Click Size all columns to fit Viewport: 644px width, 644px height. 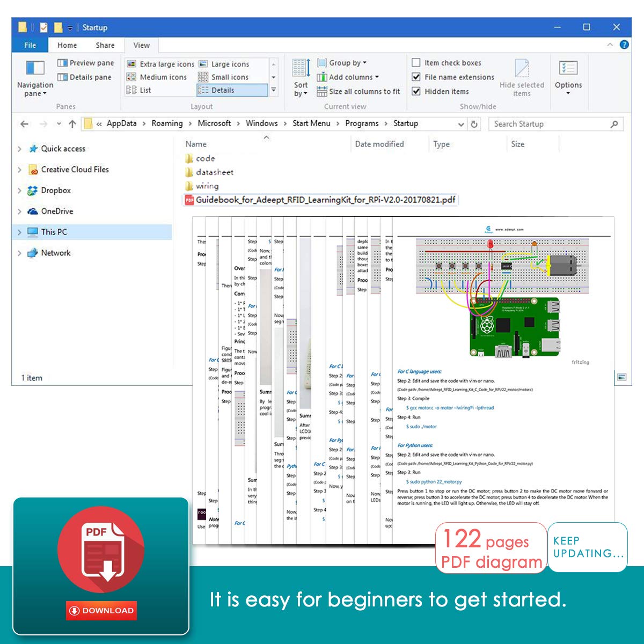(358, 92)
